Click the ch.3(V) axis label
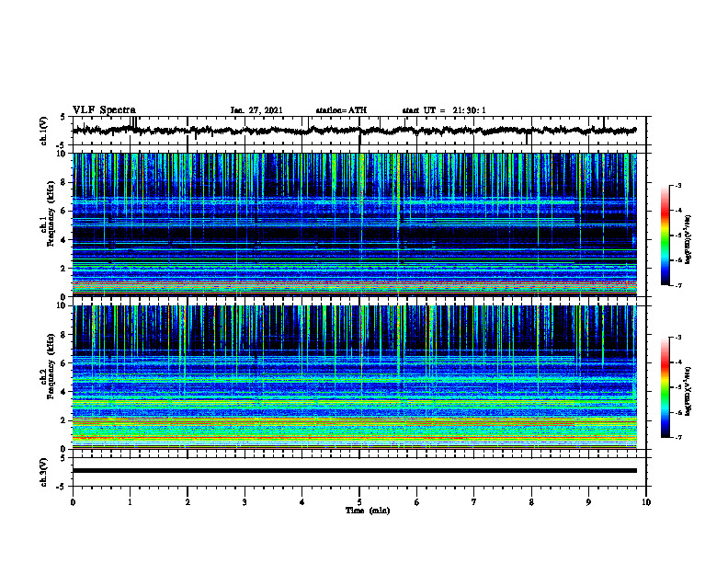The height and width of the screenshot is (563, 728). point(44,472)
